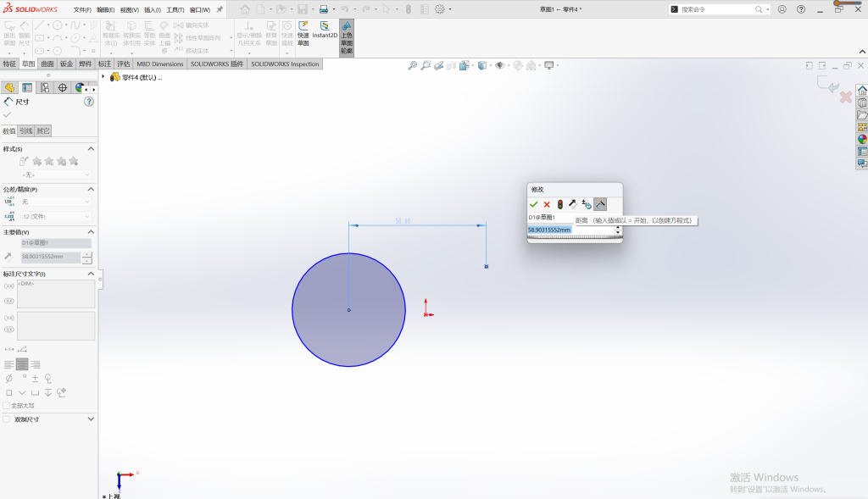
Task: Click the traffic light rebuild icon in the 修改 dialog
Action: [x=560, y=205]
